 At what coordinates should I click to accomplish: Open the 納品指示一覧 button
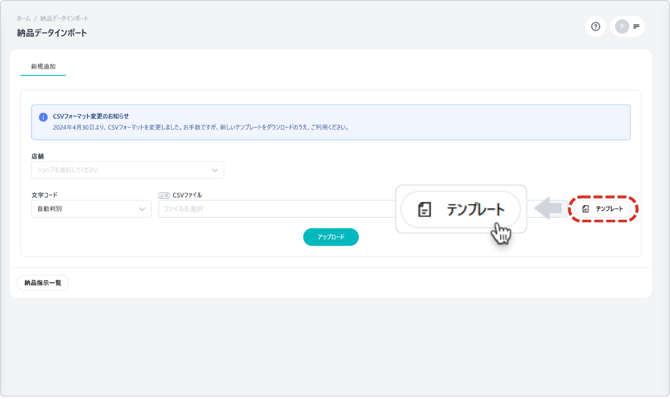[43, 283]
